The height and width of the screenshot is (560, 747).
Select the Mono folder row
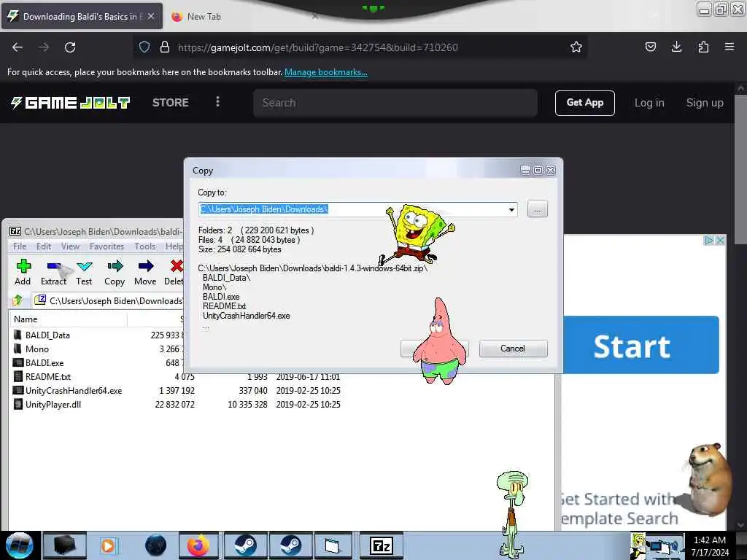[x=98, y=349]
